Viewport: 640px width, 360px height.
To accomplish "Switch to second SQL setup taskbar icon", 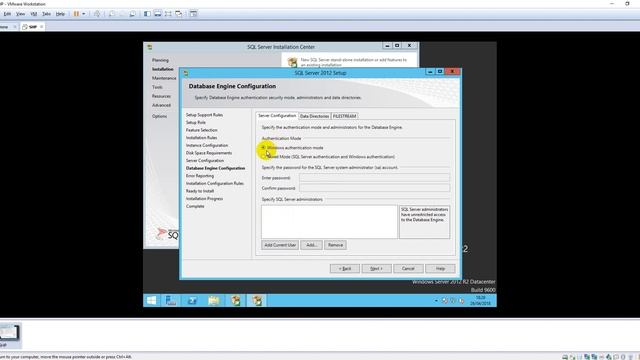I will point(257,300).
